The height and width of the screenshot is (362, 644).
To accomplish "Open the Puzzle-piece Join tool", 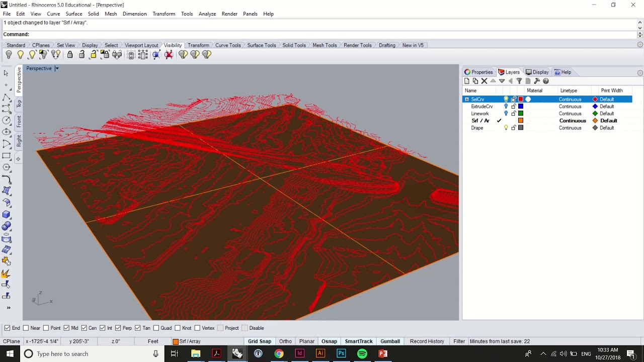I will [x=7, y=261].
